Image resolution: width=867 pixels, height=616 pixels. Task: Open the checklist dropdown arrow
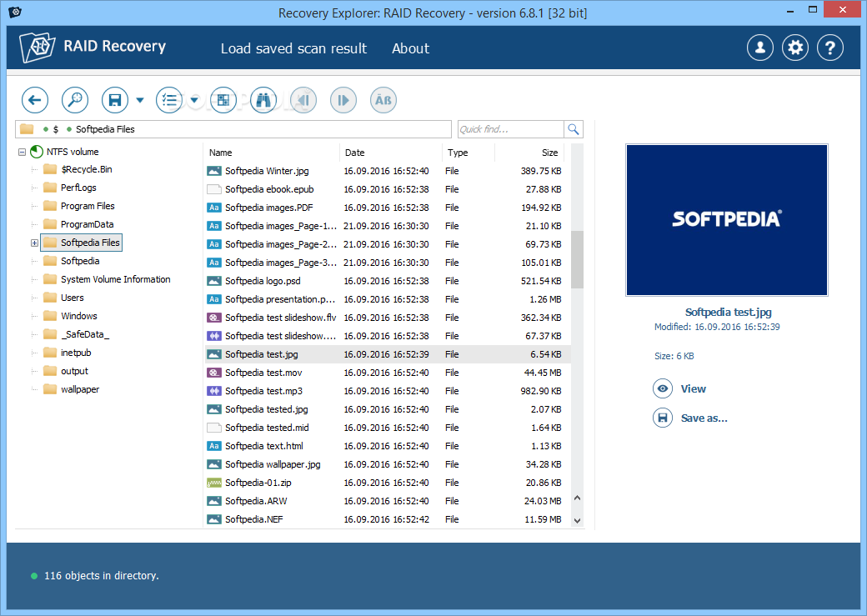tap(194, 100)
